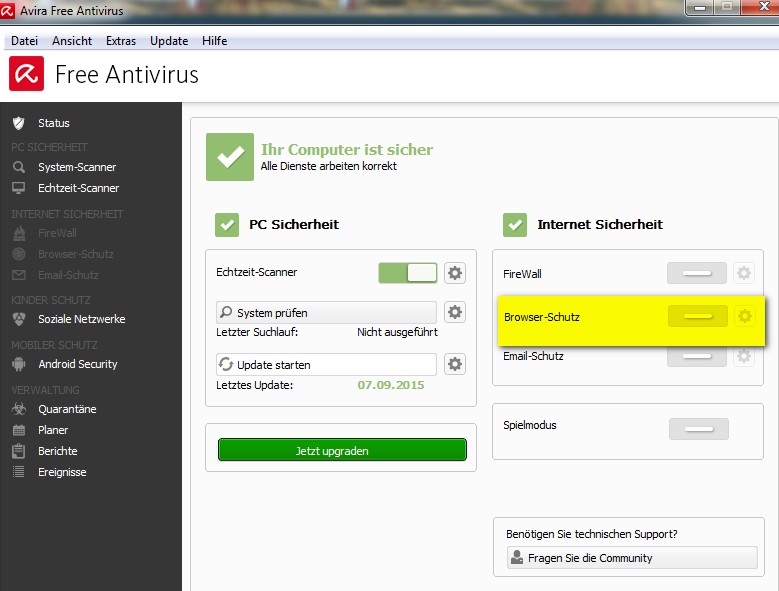
Task: Toggle the Email-Schutz switch
Action: pyautogui.click(x=697, y=357)
